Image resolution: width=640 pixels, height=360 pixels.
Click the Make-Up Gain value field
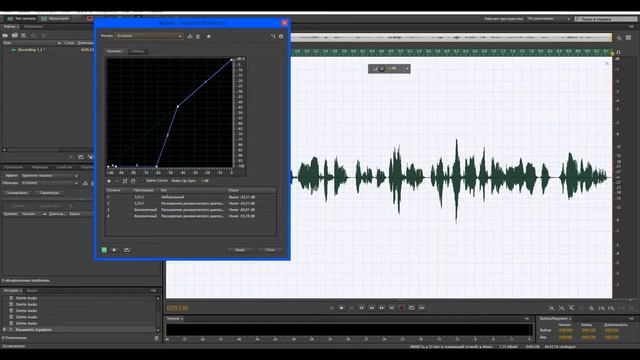pos(205,180)
